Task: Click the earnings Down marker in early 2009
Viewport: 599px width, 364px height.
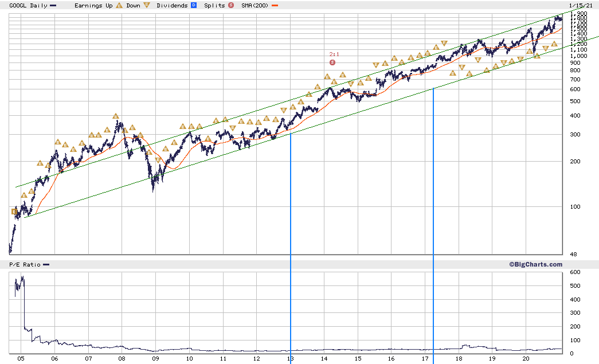Action: (158, 160)
